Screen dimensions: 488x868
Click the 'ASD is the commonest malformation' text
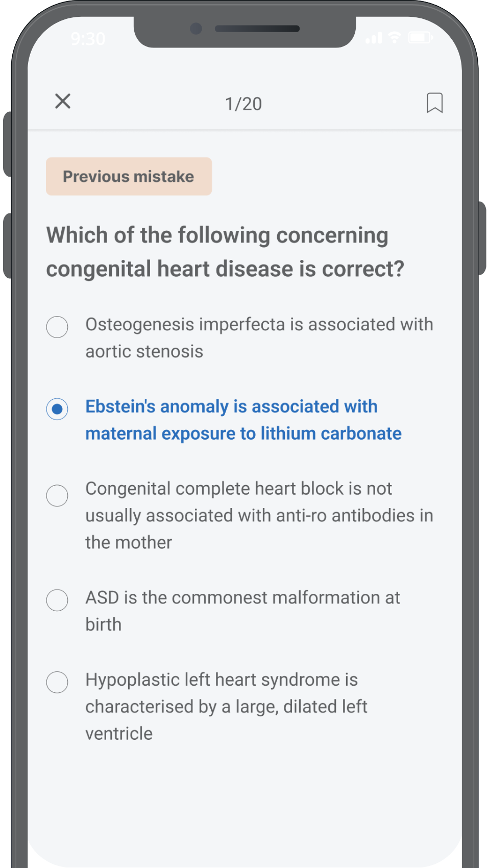(x=242, y=611)
